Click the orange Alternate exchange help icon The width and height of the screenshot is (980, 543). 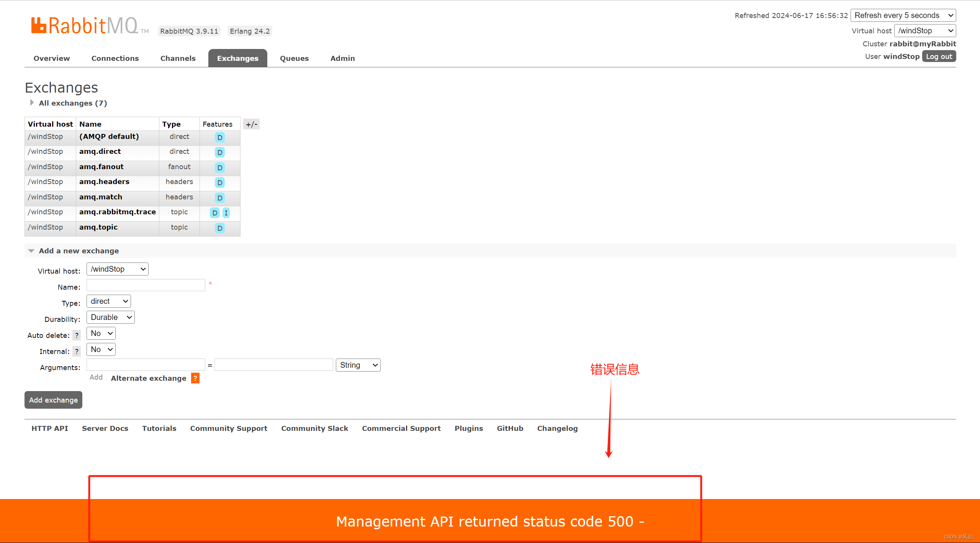[195, 378]
